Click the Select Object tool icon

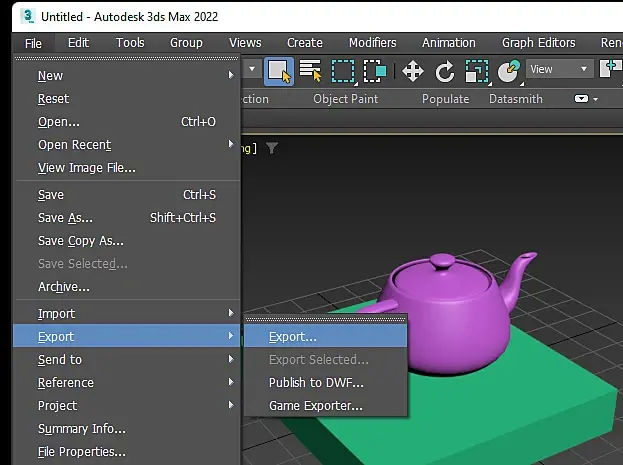coord(279,72)
